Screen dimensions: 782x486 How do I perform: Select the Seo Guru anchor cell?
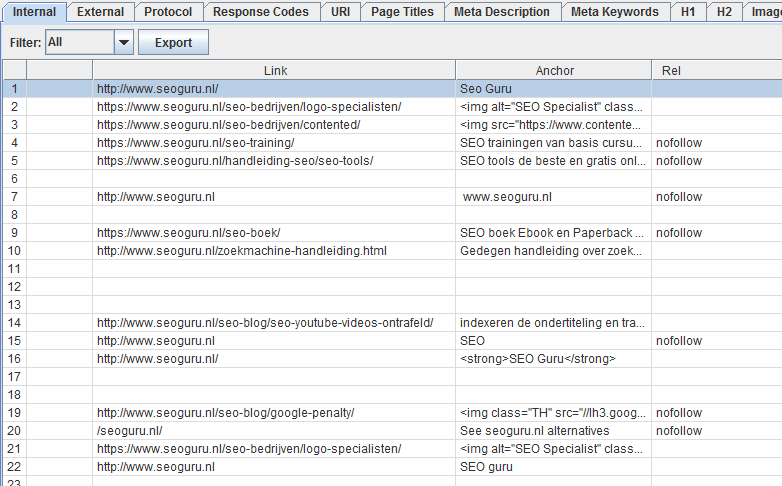[x=554, y=89]
